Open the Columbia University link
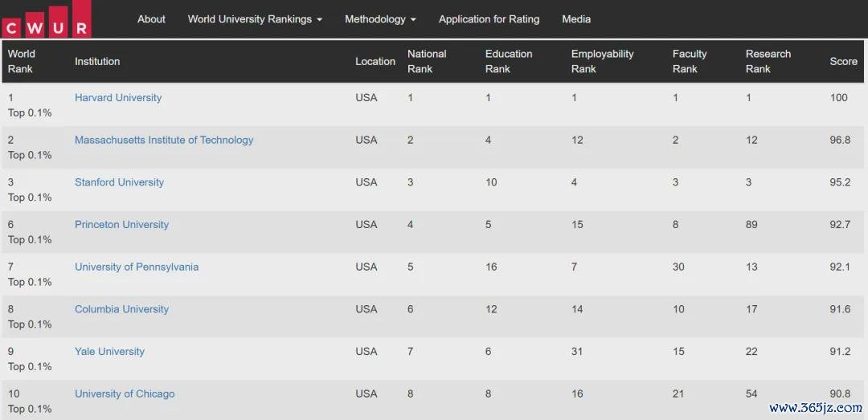The width and height of the screenshot is (868, 420). pyautogui.click(x=122, y=308)
